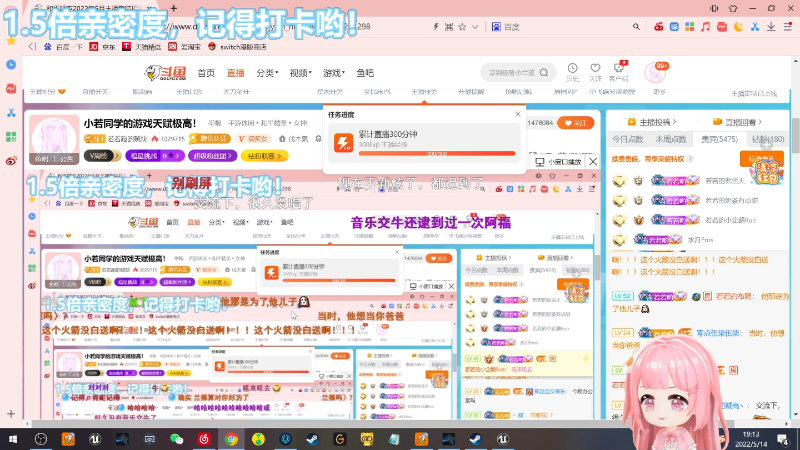Open the 百度 search engine selector
This screenshot has width=800, height=450.
pos(506,27)
